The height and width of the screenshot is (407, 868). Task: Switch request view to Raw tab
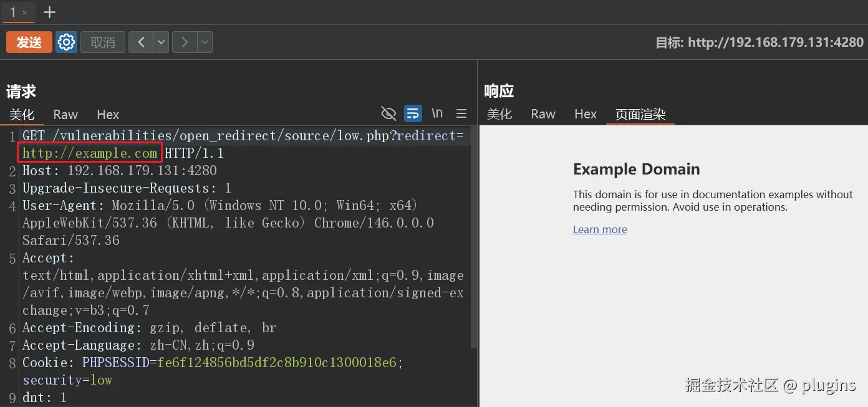click(x=65, y=115)
